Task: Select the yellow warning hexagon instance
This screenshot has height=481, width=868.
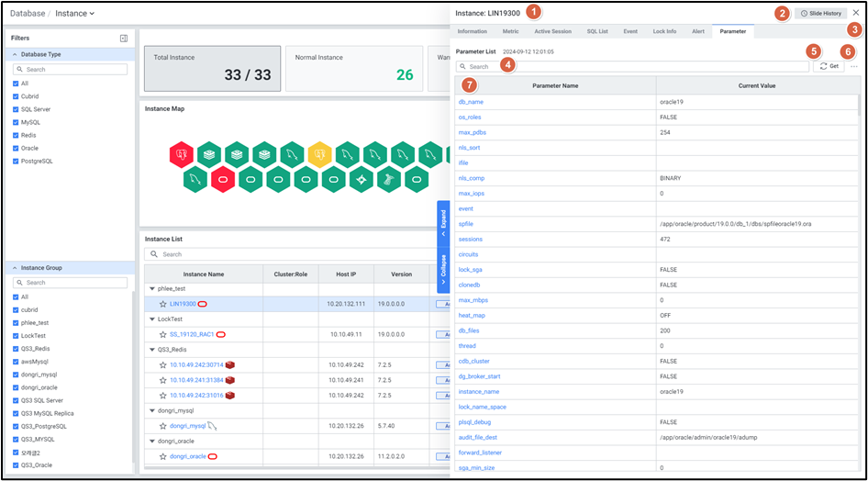Action: (319, 153)
